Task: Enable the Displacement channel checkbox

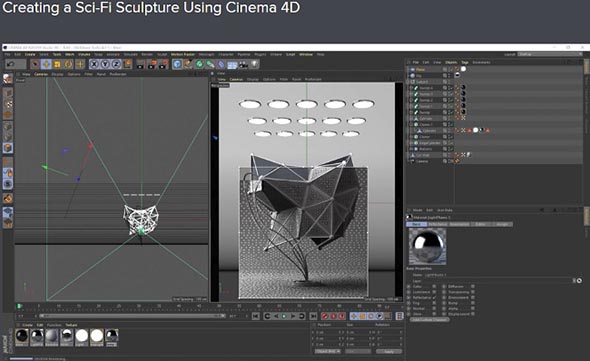Action: (473, 314)
